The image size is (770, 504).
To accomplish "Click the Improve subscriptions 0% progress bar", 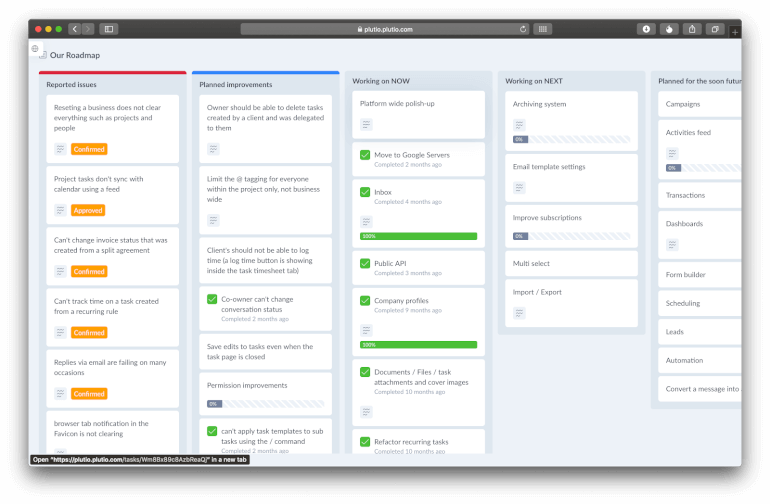I will pyautogui.click(x=571, y=236).
